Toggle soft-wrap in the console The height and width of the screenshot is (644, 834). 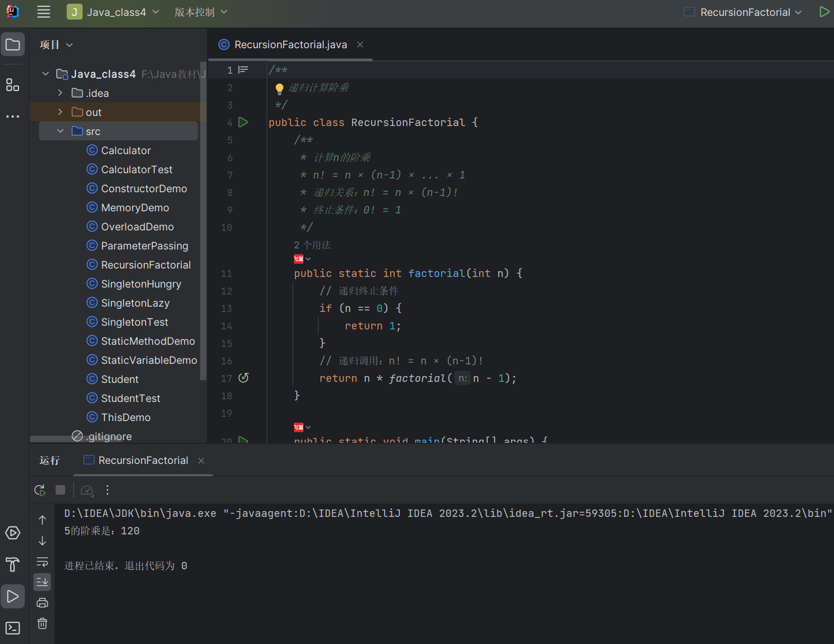coord(42,561)
